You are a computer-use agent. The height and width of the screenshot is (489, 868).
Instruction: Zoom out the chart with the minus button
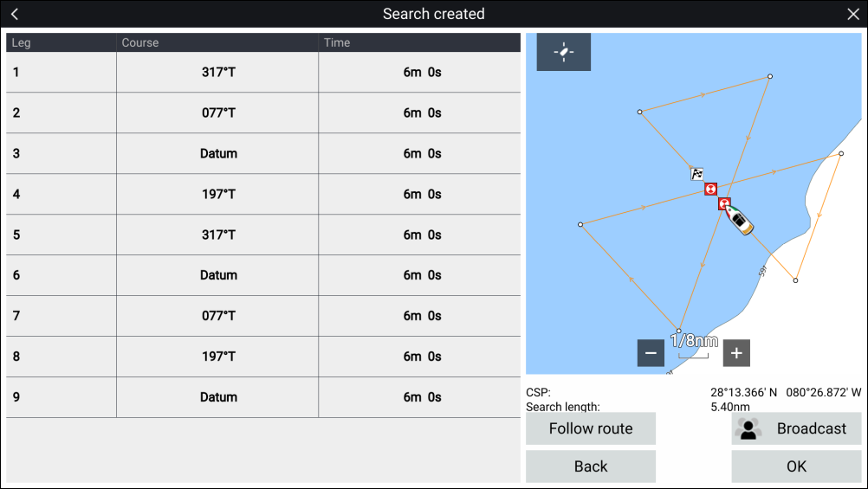pos(651,353)
